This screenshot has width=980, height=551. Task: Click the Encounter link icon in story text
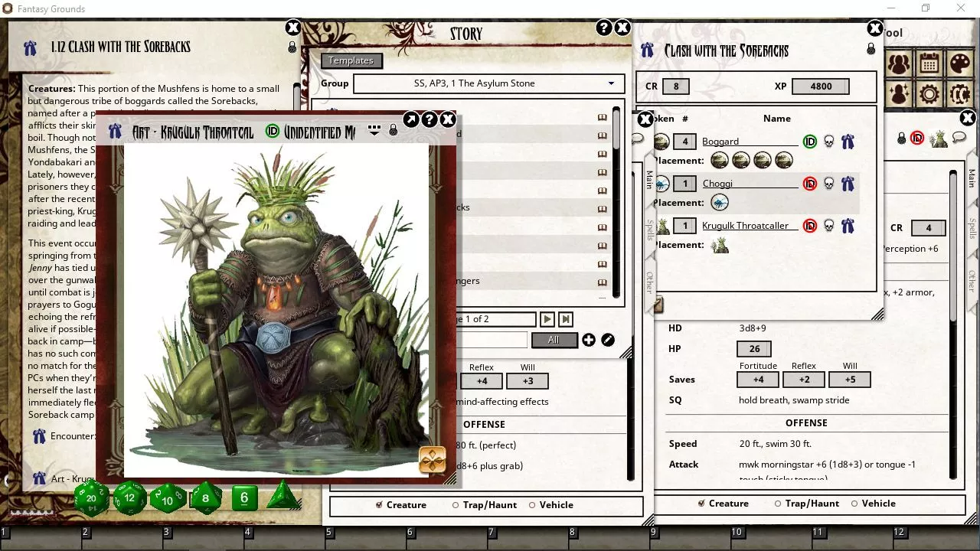click(39, 436)
